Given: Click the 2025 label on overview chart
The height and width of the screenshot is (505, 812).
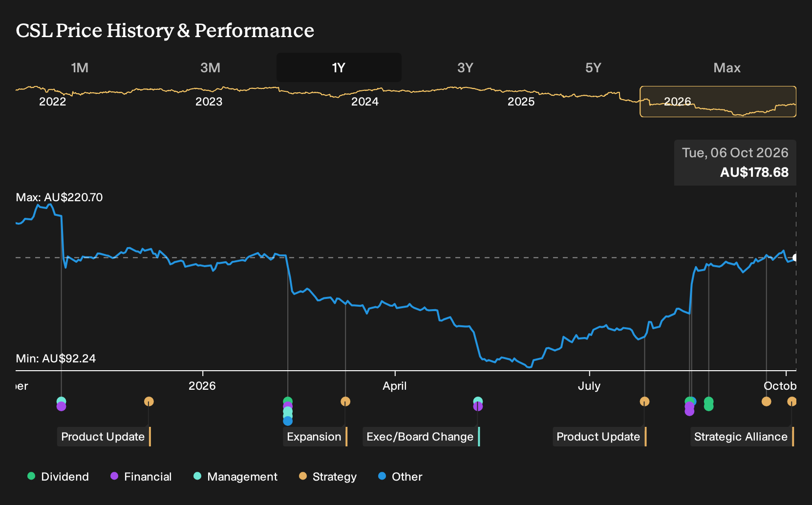Looking at the screenshot, I should click(521, 102).
